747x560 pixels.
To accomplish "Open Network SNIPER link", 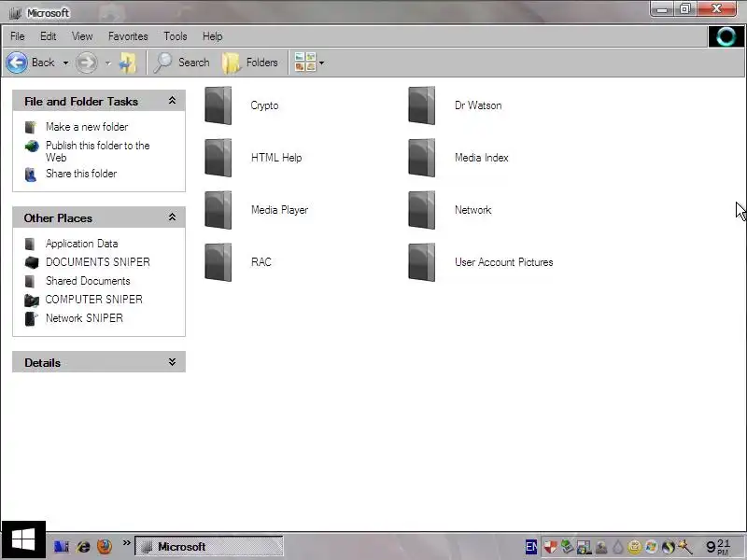I will tap(84, 317).
